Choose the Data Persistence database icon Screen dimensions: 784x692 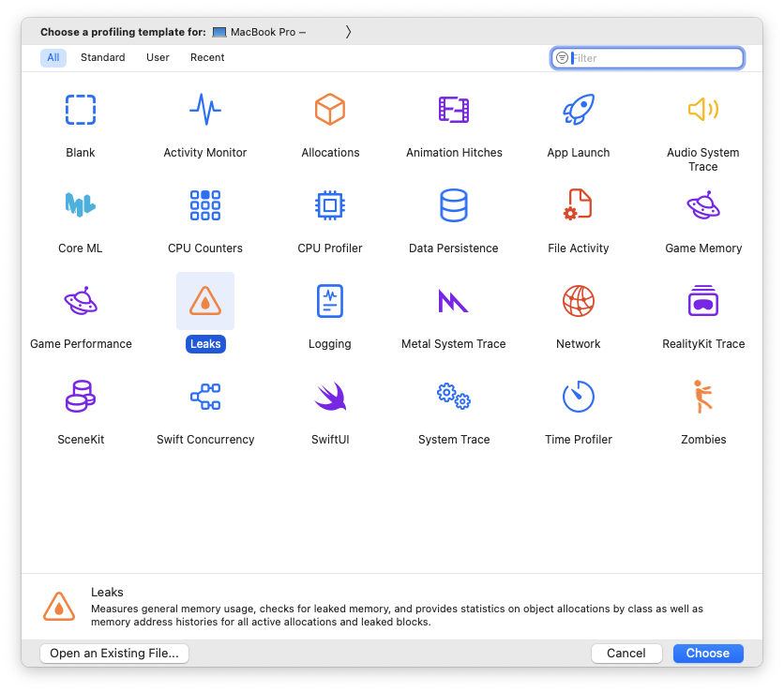click(x=454, y=205)
